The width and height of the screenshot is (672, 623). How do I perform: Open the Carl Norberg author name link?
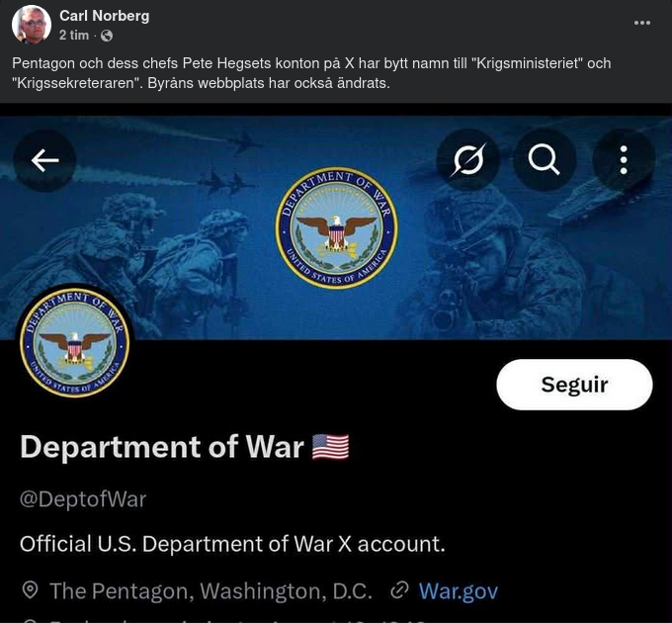point(104,16)
